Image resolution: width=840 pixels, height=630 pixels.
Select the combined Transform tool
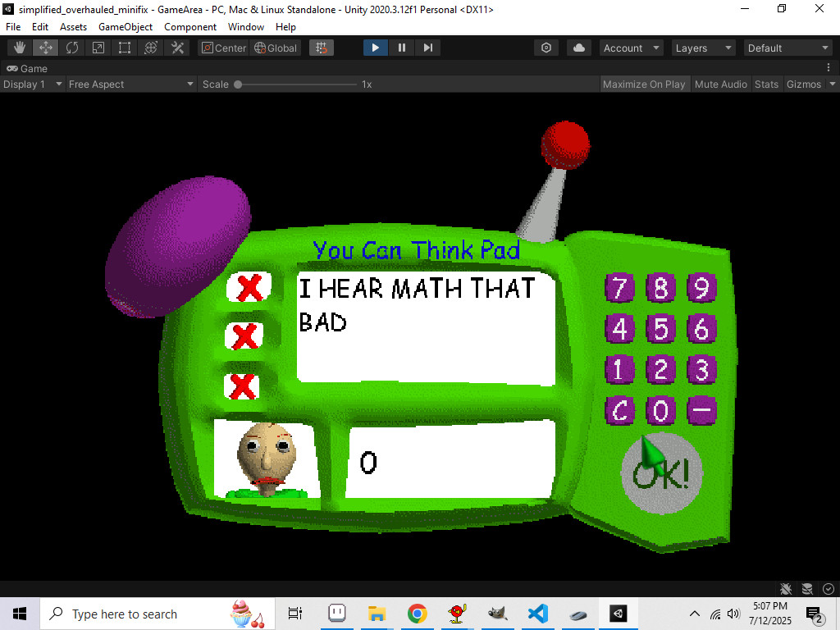[151, 48]
